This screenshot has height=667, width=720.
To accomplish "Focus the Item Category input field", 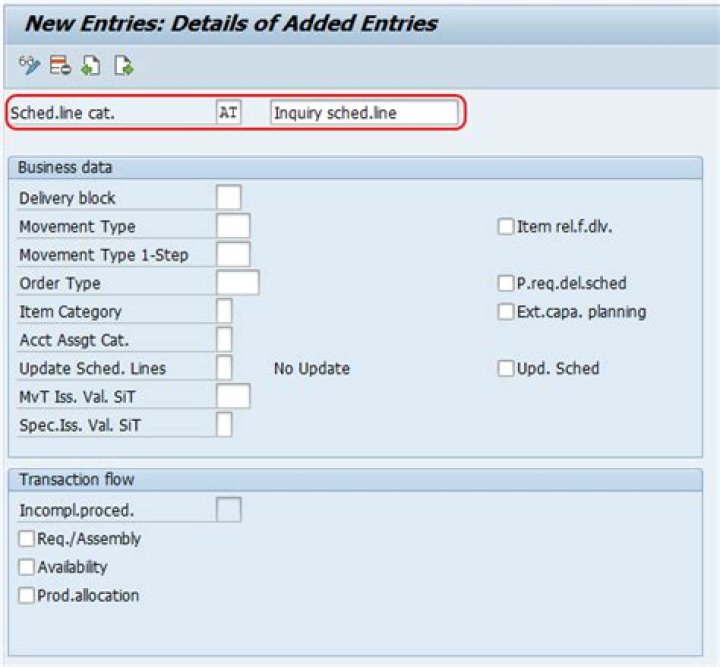I will point(224,311).
